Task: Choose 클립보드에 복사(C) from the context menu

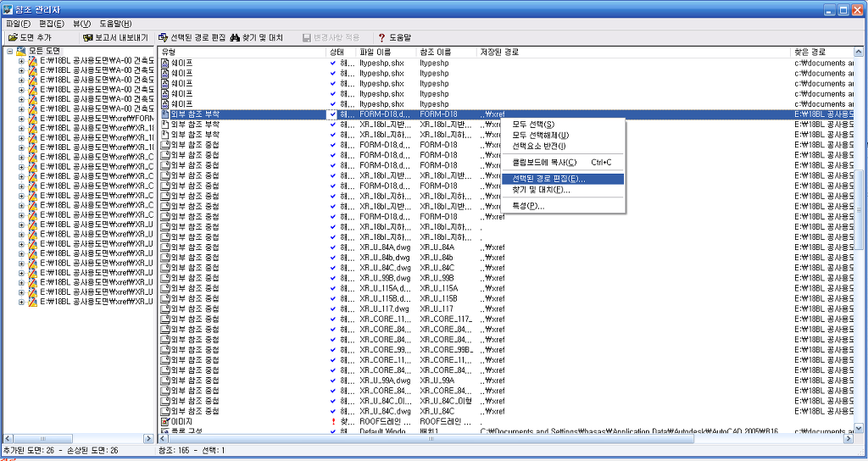Action: pyautogui.click(x=563, y=163)
